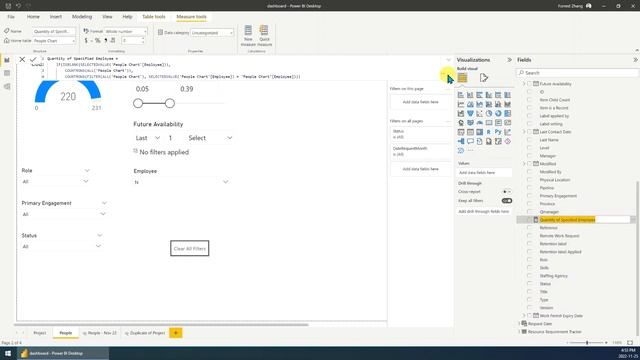Choose the Pie chart visual
This screenshot has width=640, height=360.
[x=489, y=113]
